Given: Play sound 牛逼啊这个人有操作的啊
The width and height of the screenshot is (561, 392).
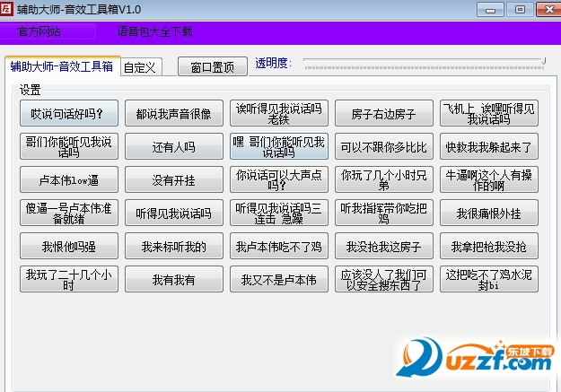Looking at the screenshot, I should [488, 179].
